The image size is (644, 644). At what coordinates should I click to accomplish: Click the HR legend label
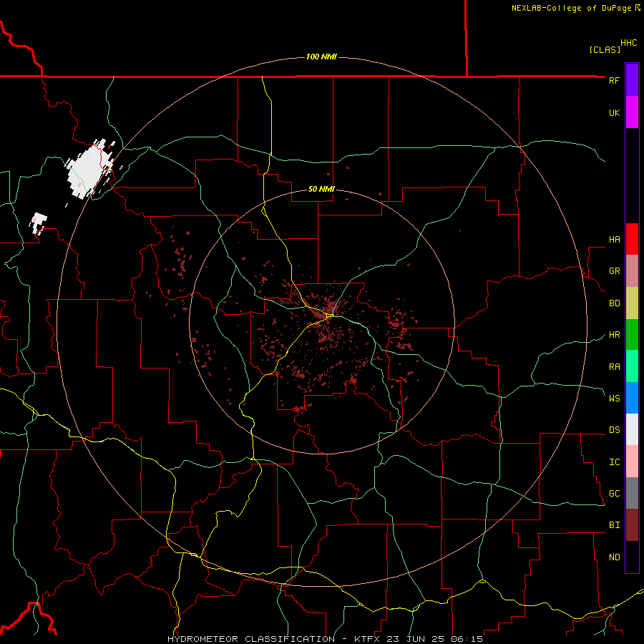[x=614, y=335]
